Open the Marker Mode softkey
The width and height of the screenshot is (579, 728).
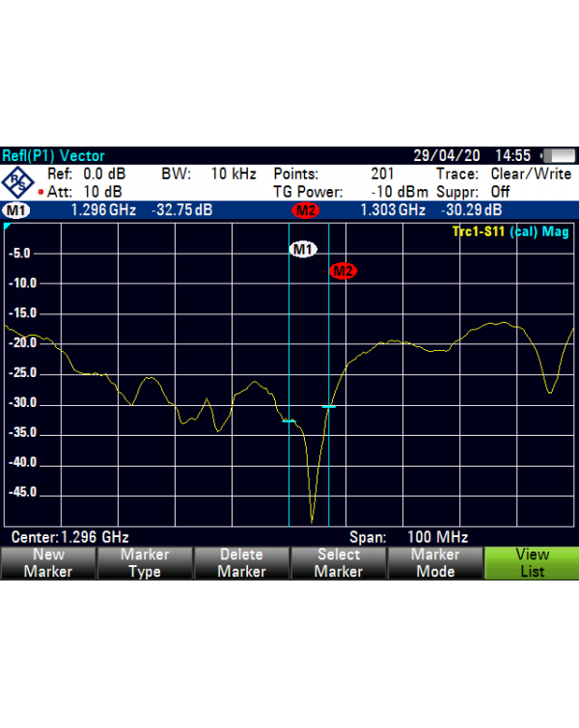click(x=435, y=563)
